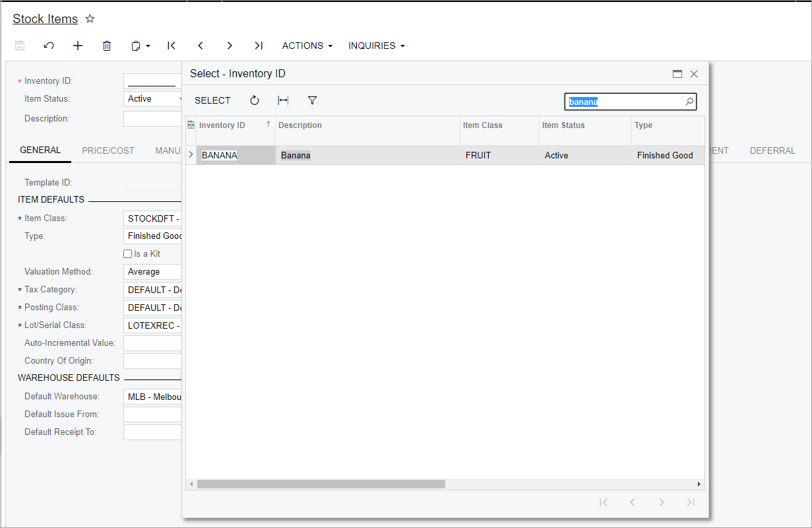Click the Clipboard copy-paste icon

pos(136,46)
